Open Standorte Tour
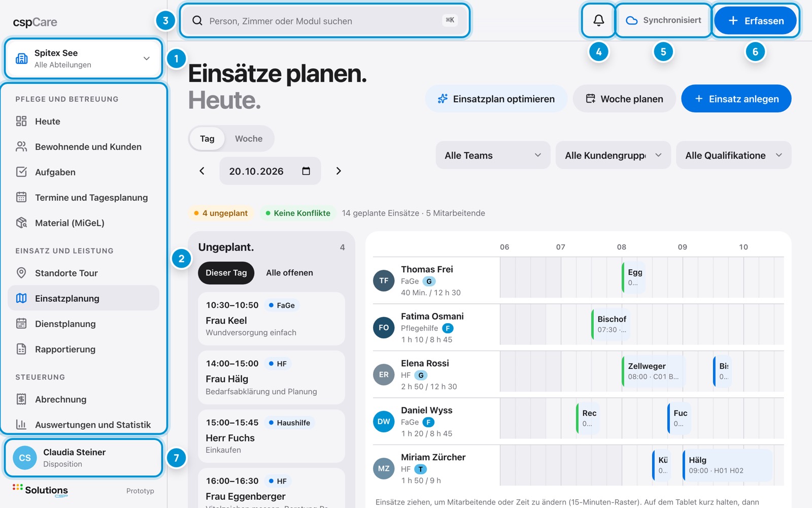Screen dimensions: 812x508 (x=83, y=273)
